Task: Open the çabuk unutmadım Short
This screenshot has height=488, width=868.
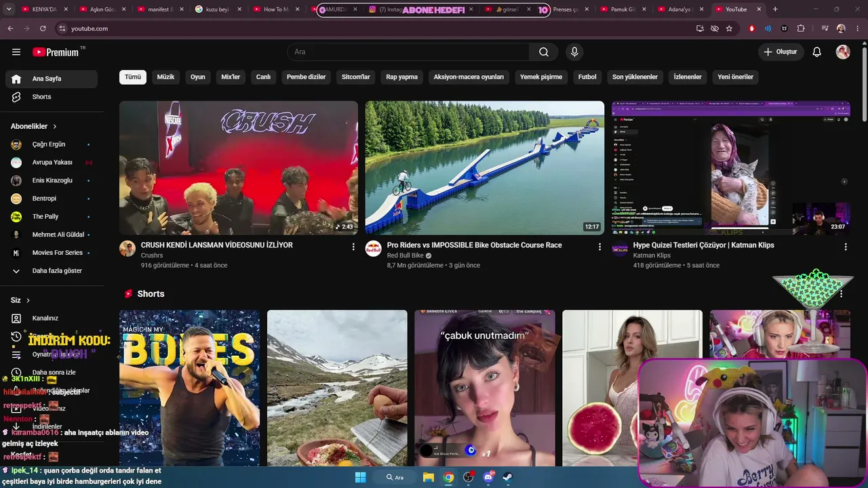Action: 485,388
